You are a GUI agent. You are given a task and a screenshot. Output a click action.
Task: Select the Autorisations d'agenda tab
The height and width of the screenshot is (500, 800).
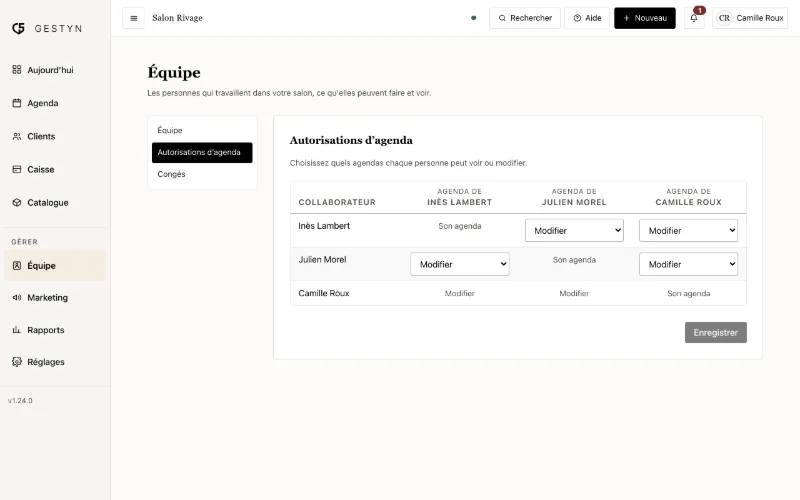coord(202,153)
